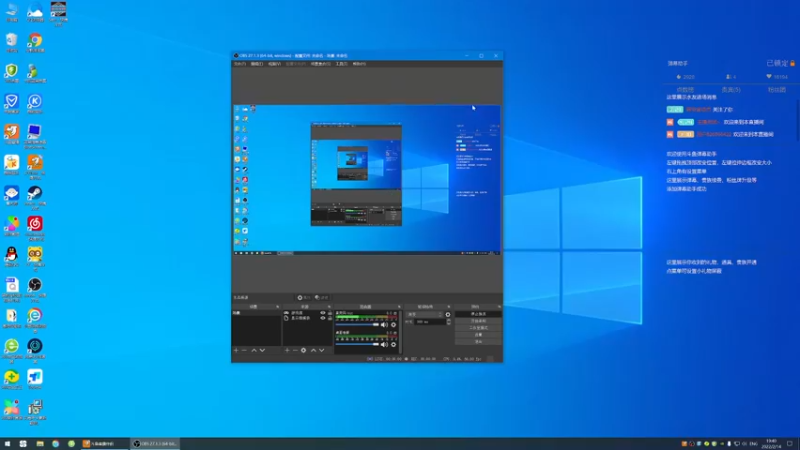Screen dimensions: 800x450
Task: Open File Explorer from the taskbar
Action: pyautogui.click(x=39, y=444)
